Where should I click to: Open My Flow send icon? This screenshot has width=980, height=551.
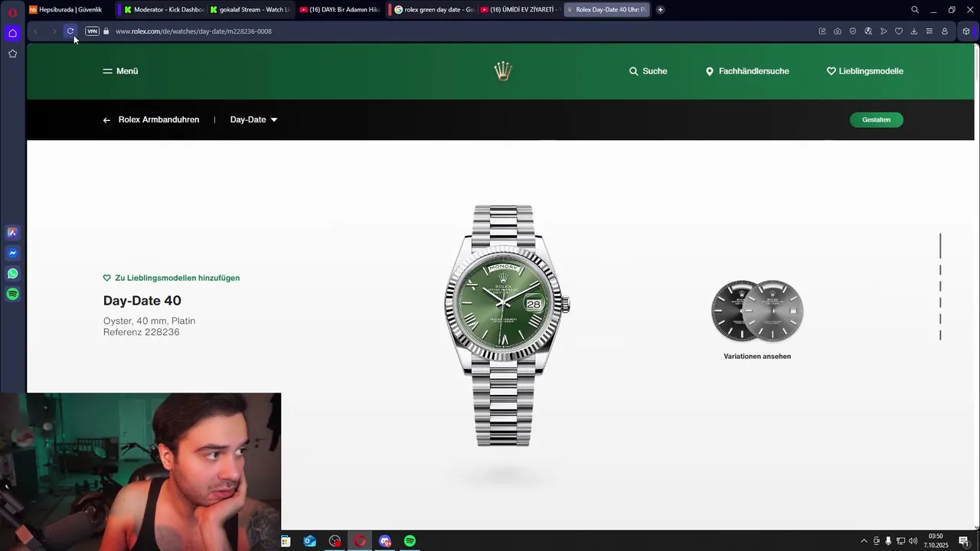(x=884, y=31)
